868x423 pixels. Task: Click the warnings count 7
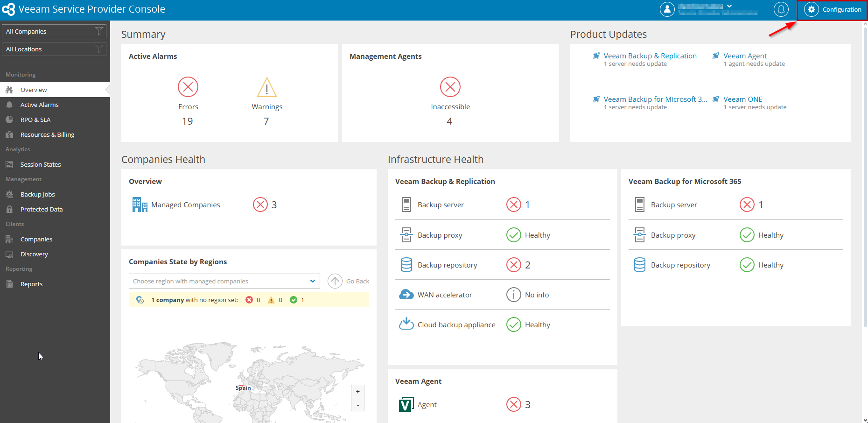pos(266,121)
